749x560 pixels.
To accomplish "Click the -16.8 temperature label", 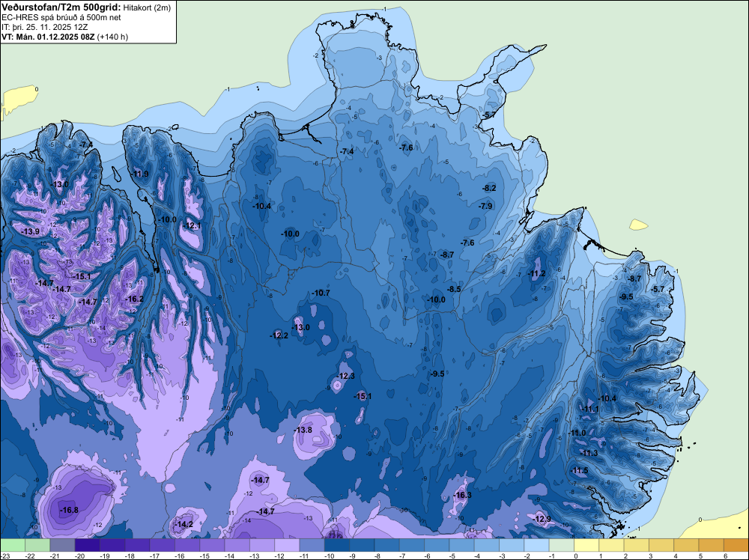I will (69, 510).
